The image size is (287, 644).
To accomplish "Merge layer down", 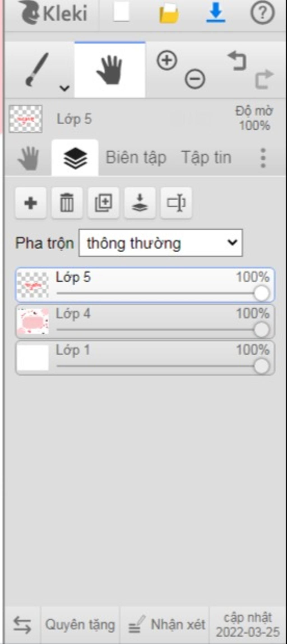I will (140, 203).
